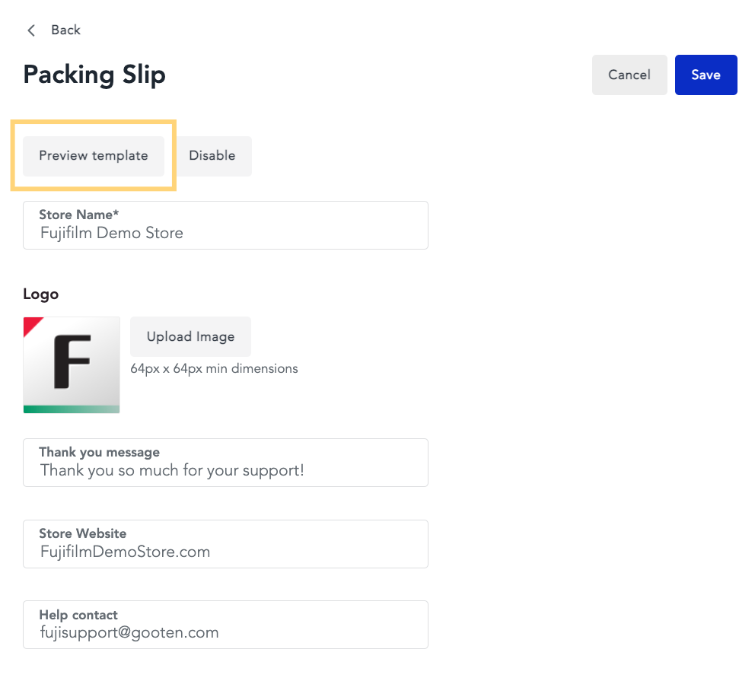Upload a new logo image
This screenshot has width=755, height=700.
pyautogui.click(x=191, y=336)
